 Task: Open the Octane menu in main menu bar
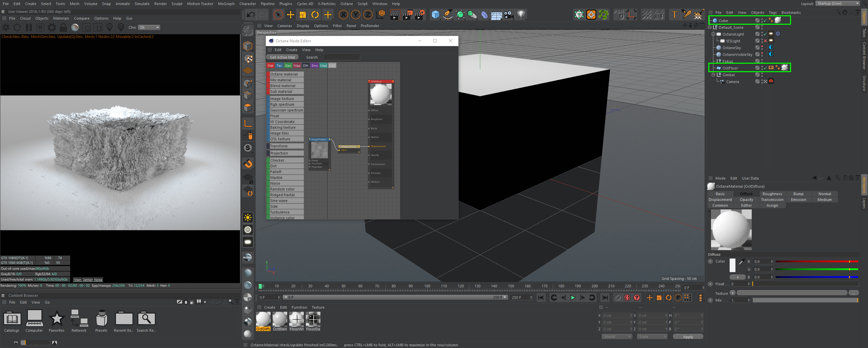(347, 4)
